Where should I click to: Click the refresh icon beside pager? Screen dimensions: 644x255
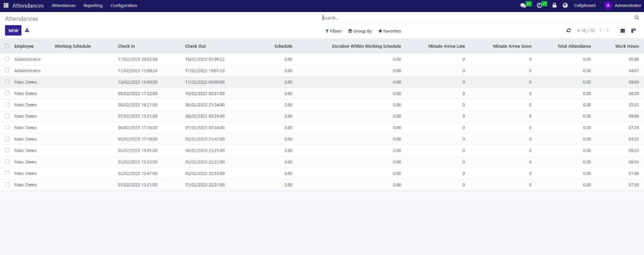coord(569,30)
